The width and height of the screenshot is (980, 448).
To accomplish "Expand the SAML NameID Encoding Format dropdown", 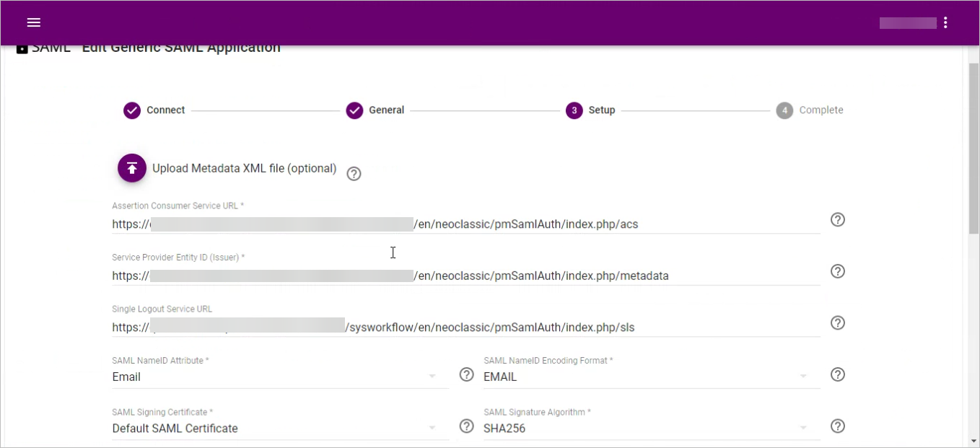I will pos(802,377).
